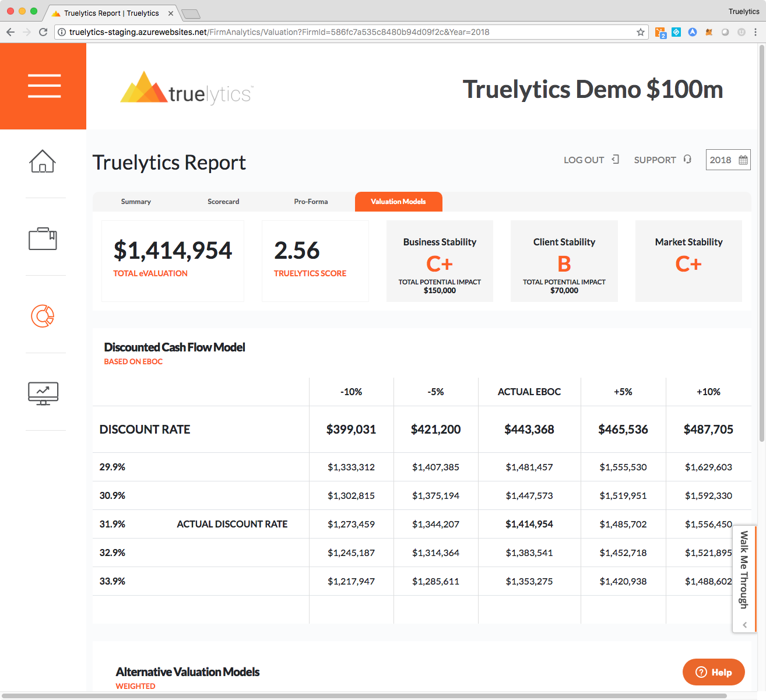Open the Client Stability card
This screenshot has width=766, height=700.
point(564,261)
